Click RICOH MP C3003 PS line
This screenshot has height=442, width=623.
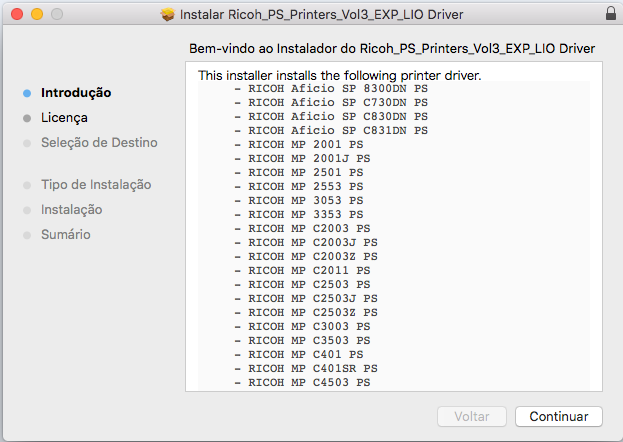tap(302, 326)
